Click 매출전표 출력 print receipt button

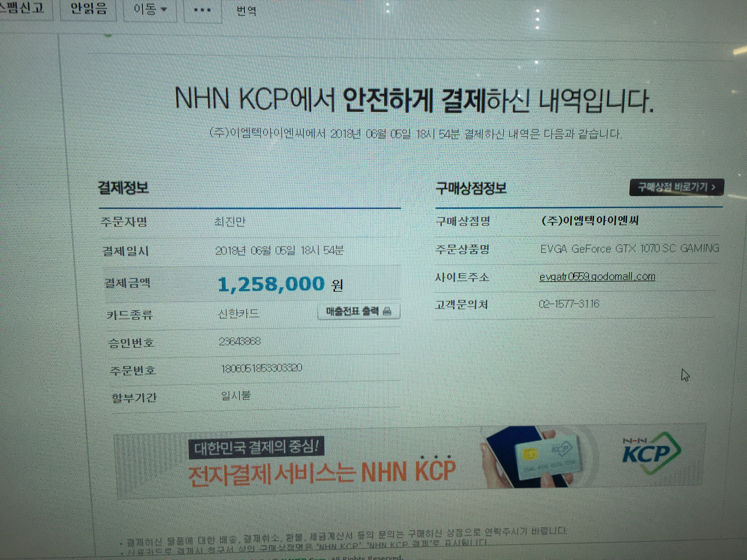click(359, 311)
